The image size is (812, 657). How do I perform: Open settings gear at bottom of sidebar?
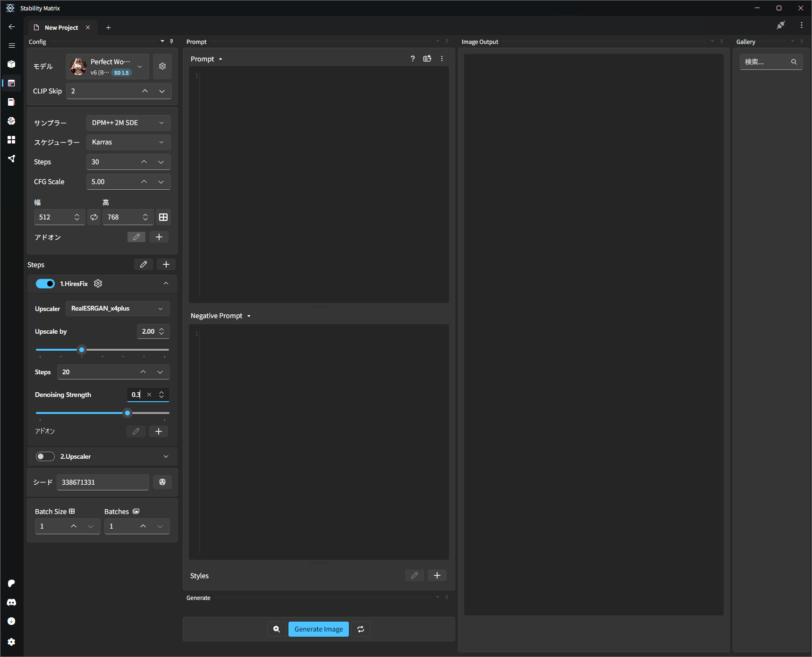[x=11, y=642]
